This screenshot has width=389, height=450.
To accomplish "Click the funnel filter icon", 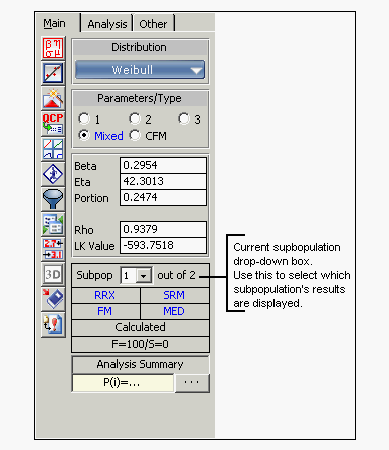I will pyautogui.click(x=53, y=199).
